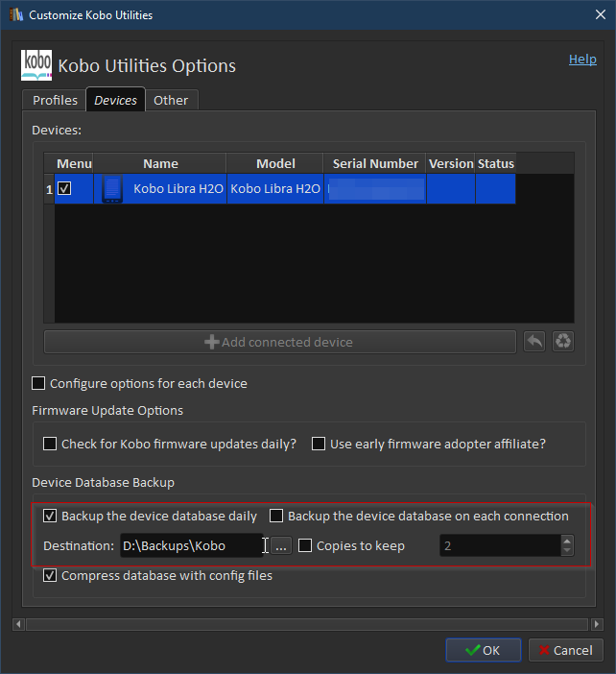616x674 pixels.
Task: Switch to the Profiles tab
Action: pos(55,101)
